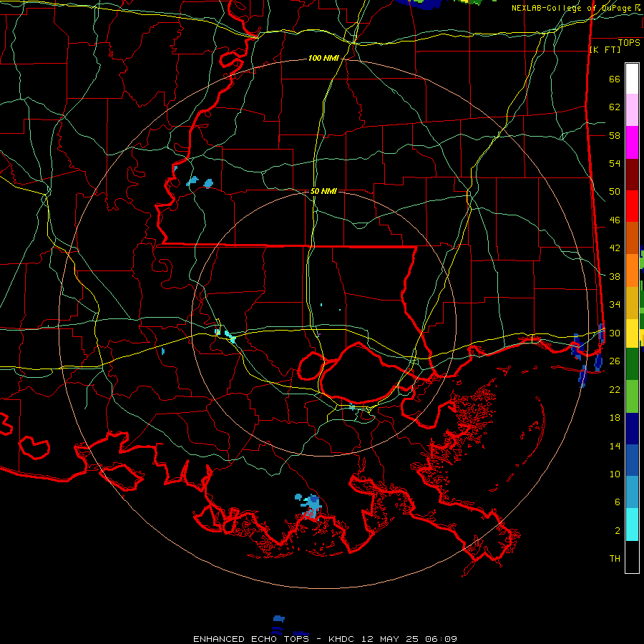Select the black TH swatch in the legend

coord(632,557)
